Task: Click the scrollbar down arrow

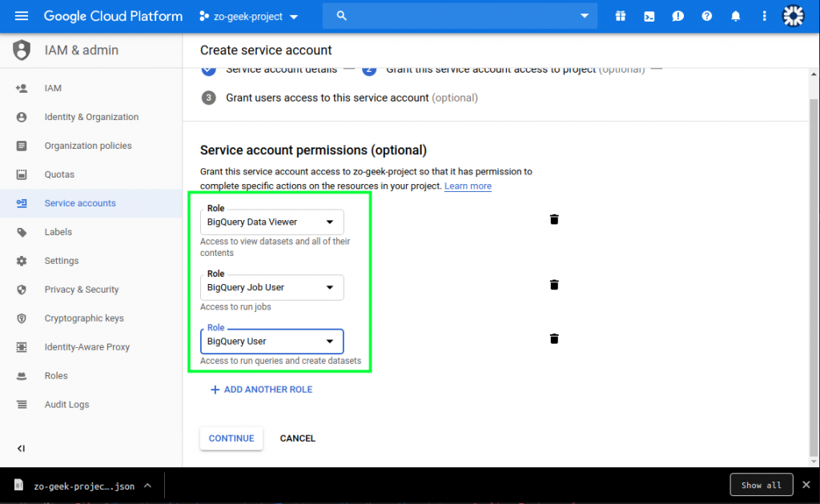Action: [814, 461]
